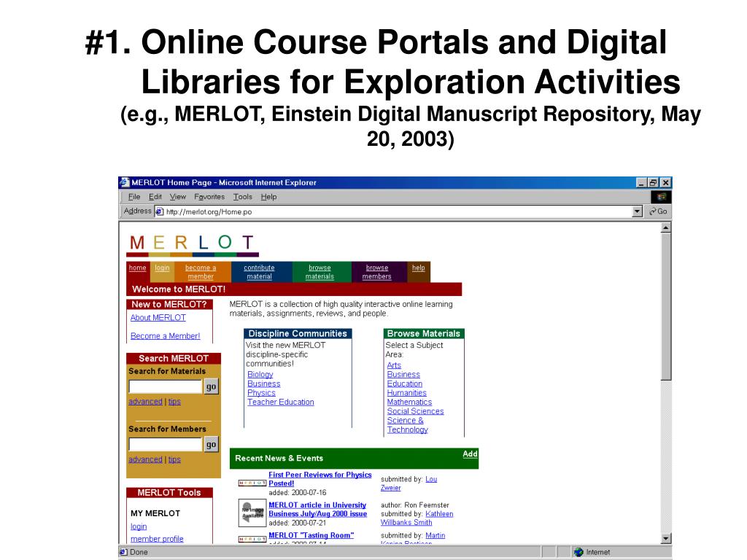
Task: Open the View menu
Action: pos(178,197)
